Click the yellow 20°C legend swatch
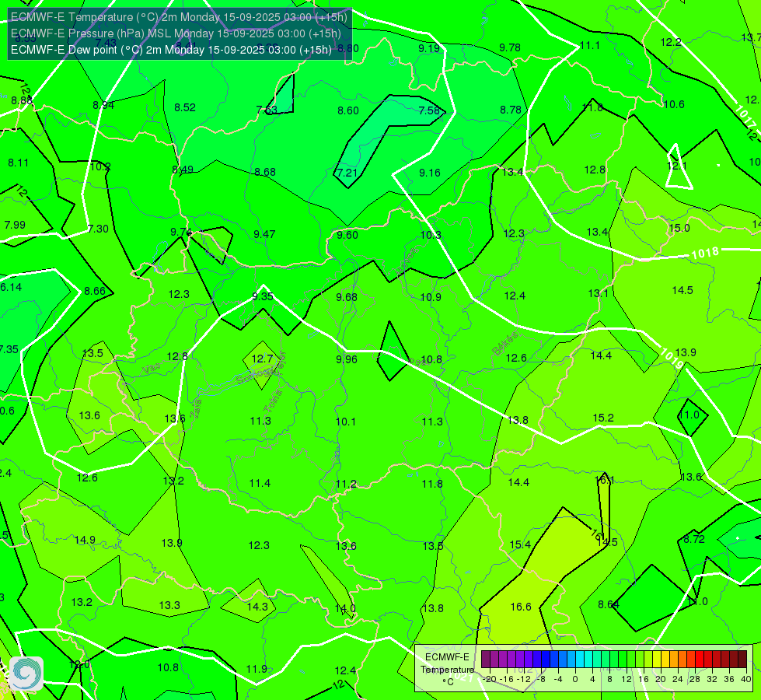The height and width of the screenshot is (700, 761). tap(657, 660)
